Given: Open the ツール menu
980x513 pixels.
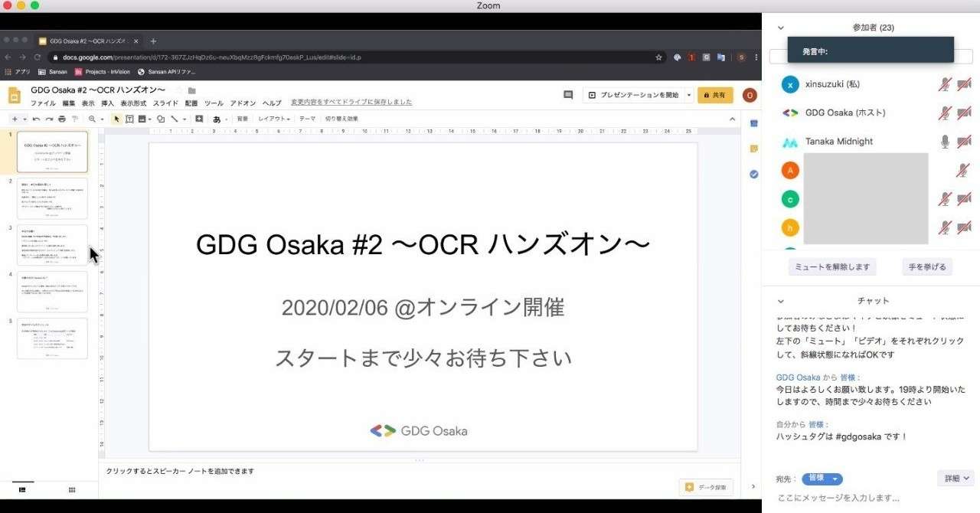Looking at the screenshot, I should pyautogui.click(x=214, y=103).
